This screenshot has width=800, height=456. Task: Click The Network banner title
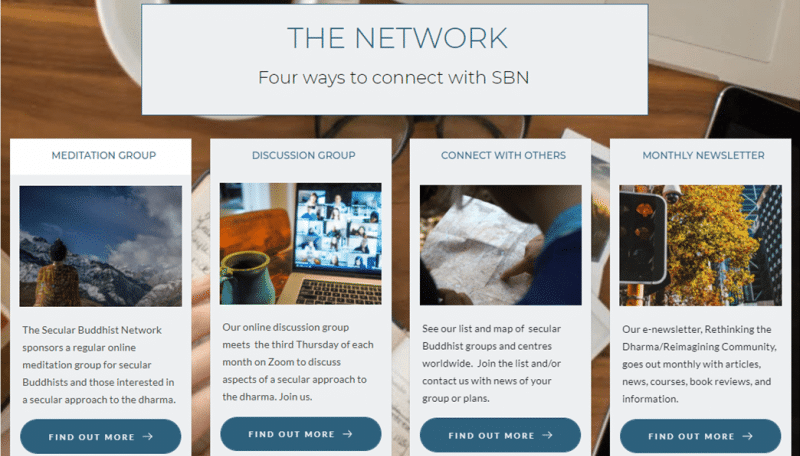(x=397, y=38)
